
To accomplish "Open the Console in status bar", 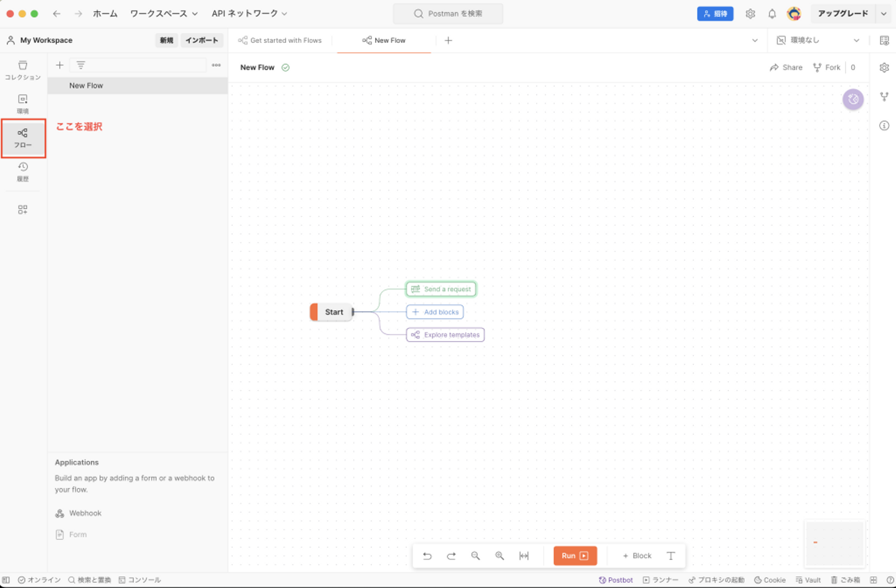I will point(140,580).
